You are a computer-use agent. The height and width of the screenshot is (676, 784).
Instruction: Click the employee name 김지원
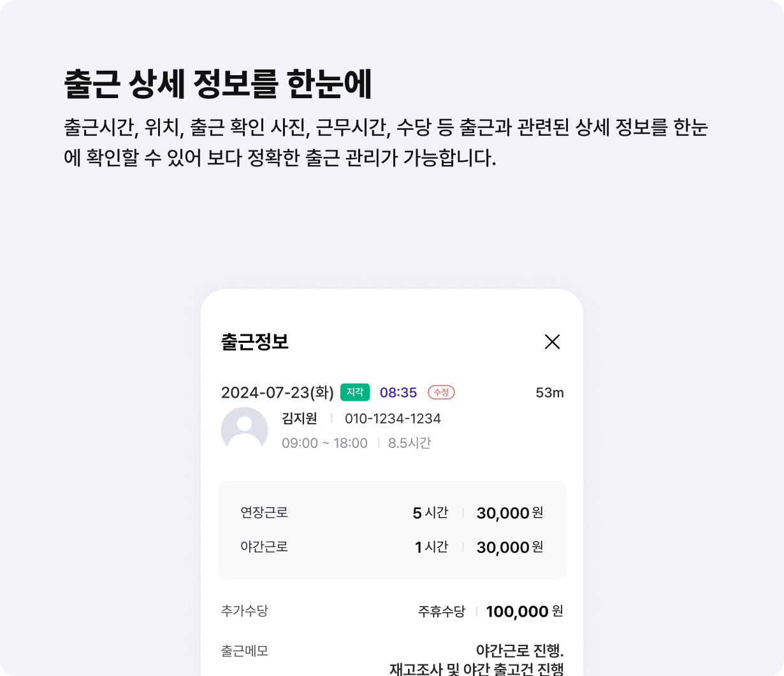[300, 419]
